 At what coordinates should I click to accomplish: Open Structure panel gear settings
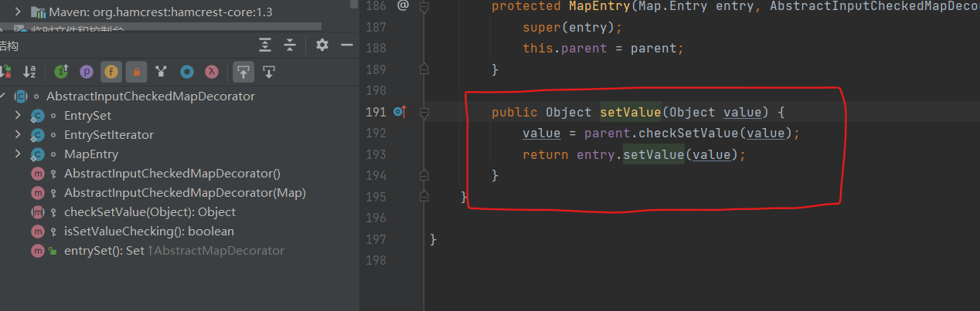click(x=322, y=46)
